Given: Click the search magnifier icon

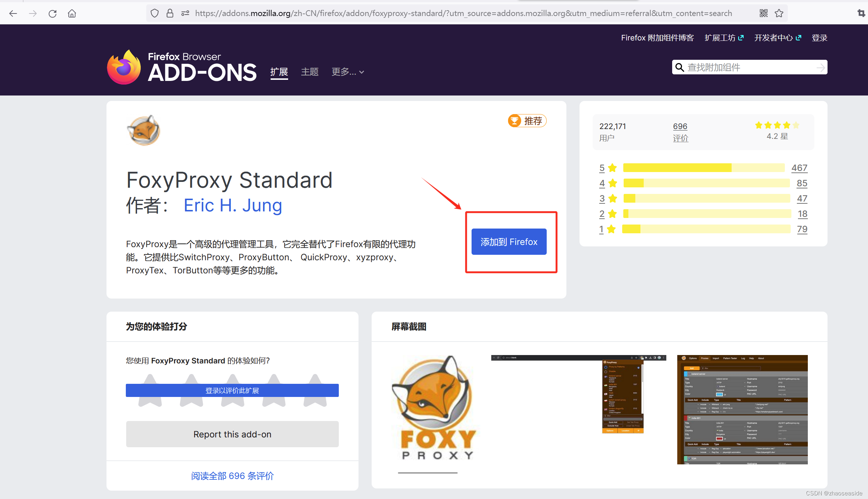Looking at the screenshot, I should coord(679,67).
